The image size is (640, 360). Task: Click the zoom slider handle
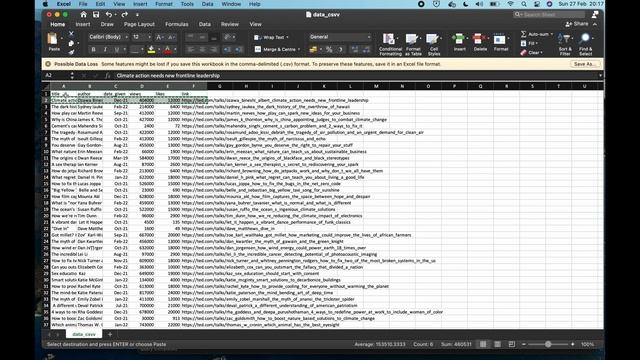548,344
